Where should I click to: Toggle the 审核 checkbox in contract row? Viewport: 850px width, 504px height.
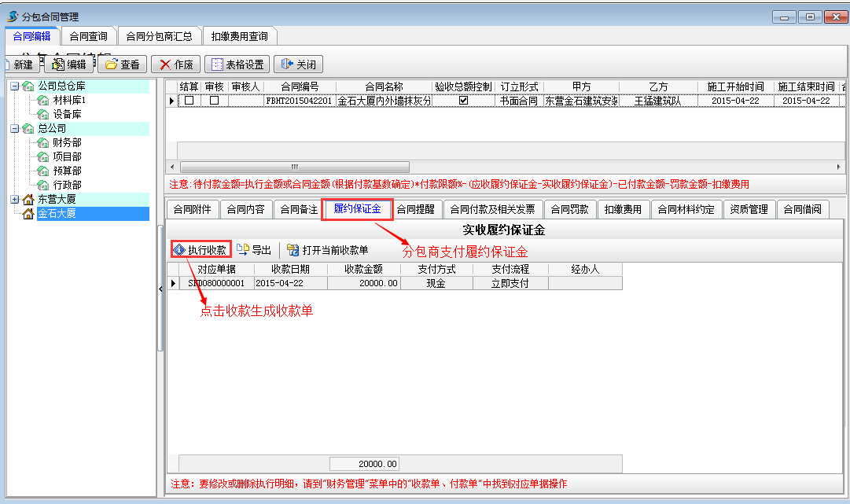pos(214,101)
